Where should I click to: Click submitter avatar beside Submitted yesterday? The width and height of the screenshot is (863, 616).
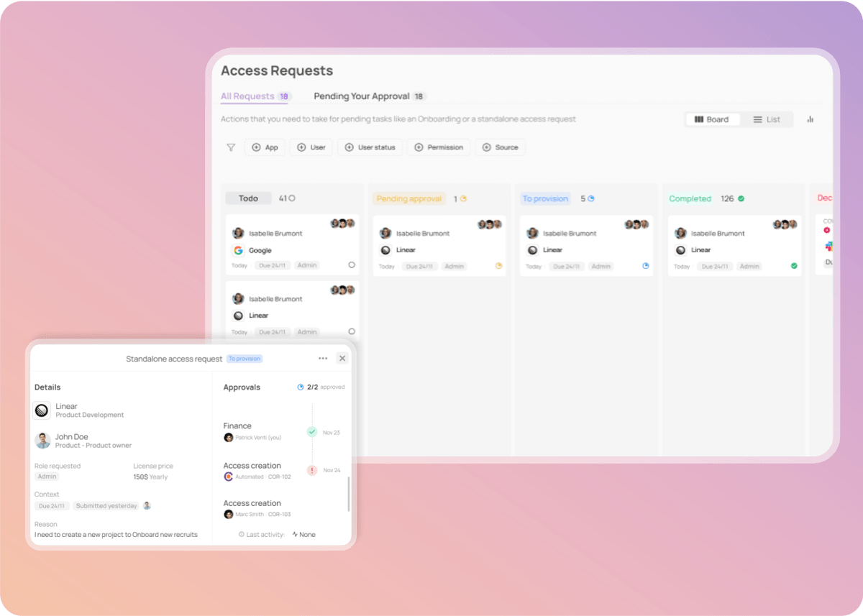pos(147,505)
